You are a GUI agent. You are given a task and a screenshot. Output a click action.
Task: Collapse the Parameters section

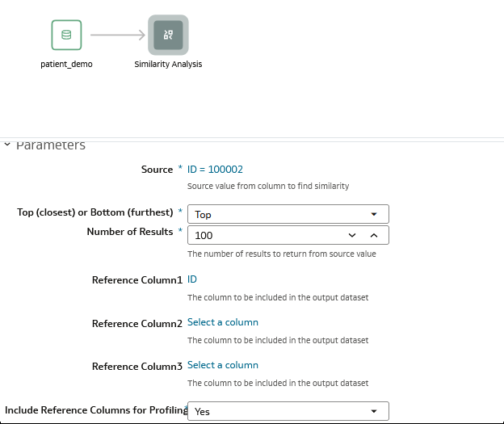(x=7, y=145)
